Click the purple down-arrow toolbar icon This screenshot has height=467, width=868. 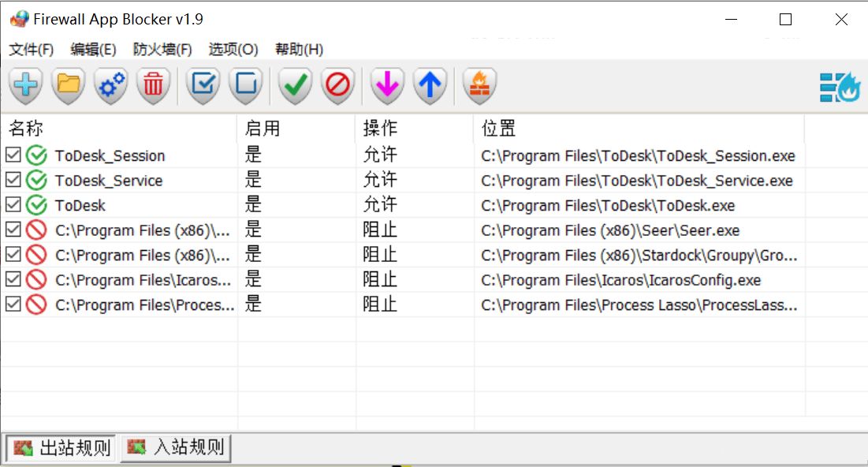pos(386,87)
